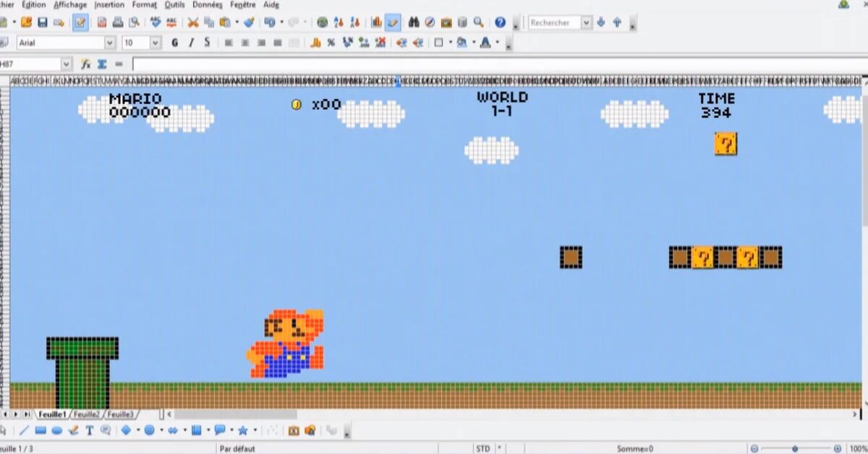Align text right button
This screenshot has height=454, width=868.
click(261, 43)
